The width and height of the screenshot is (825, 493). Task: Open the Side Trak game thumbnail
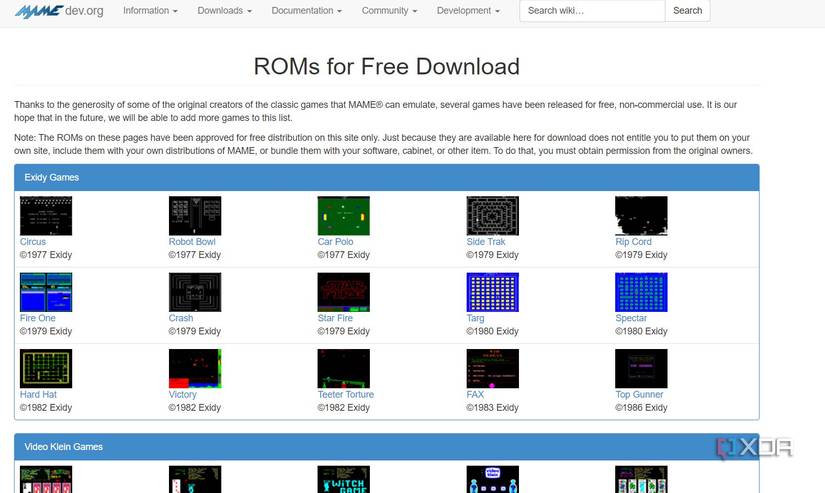[492, 216]
